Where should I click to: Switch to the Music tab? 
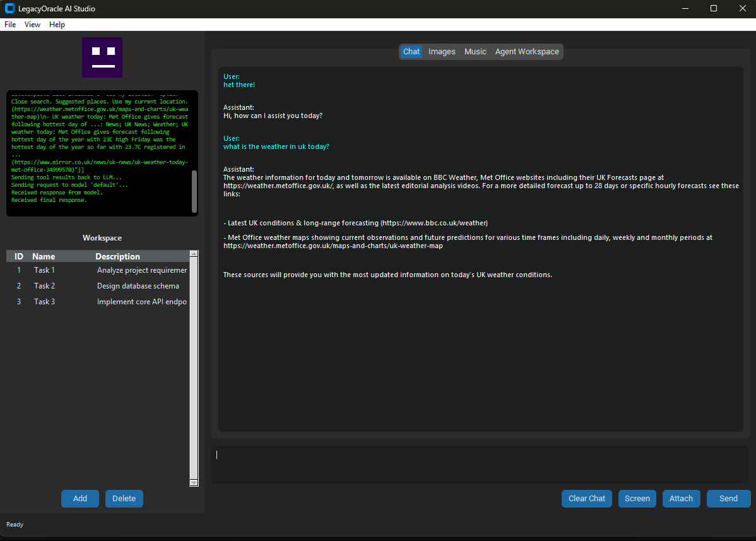coord(475,52)
